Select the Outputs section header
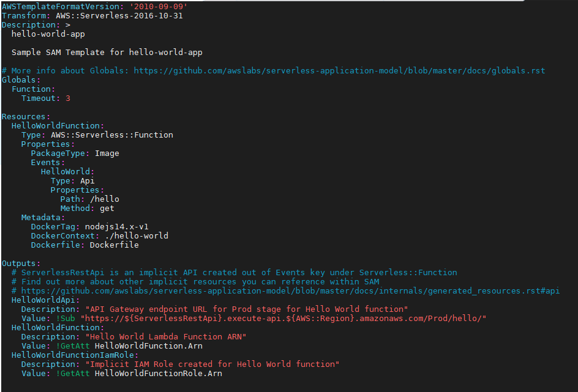Viewport: 578px width, 392px height. click(19, 263)
